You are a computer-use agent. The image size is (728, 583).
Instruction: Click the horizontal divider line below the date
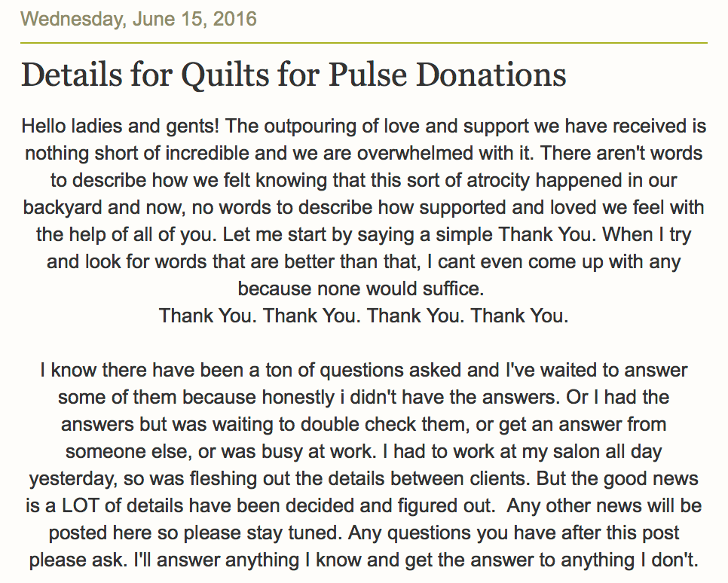click(x=363, y=43)
